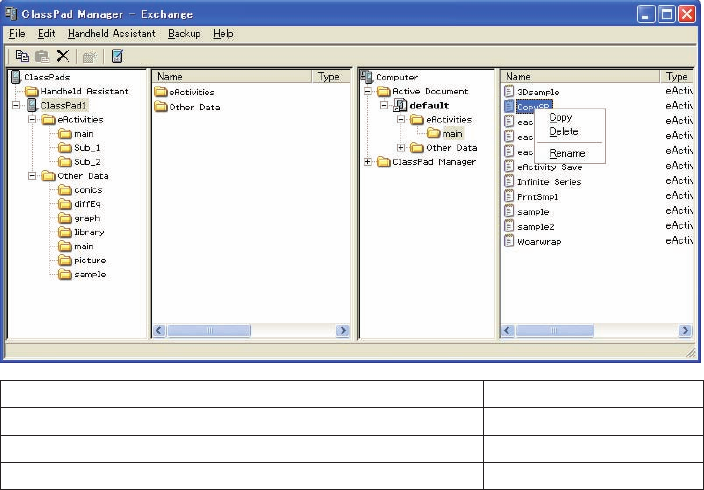Minimize the ClassPad Manager window
The height and width of the screenshot is (490, 704).
pyautogui.click(x=646, y=14)
